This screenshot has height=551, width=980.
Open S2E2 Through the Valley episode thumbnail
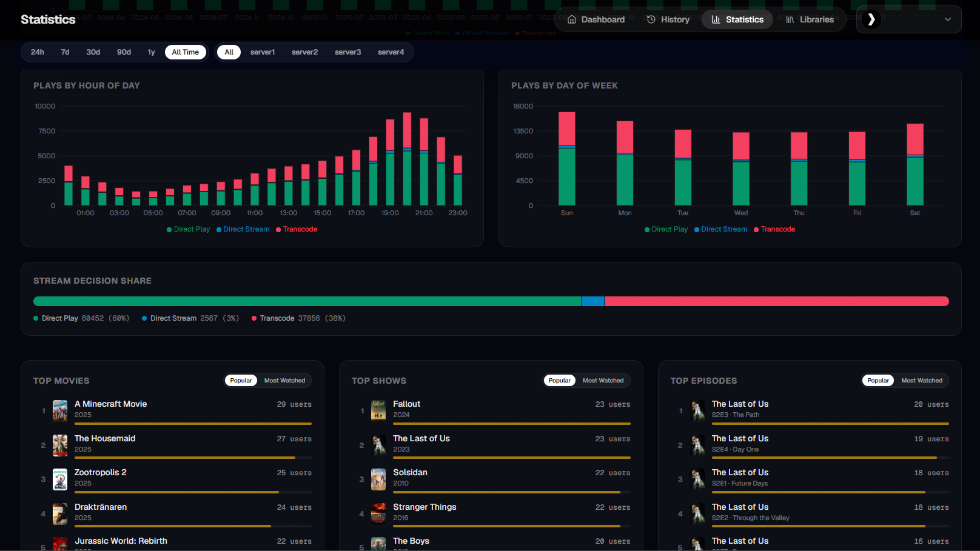[x=697, y=513]
